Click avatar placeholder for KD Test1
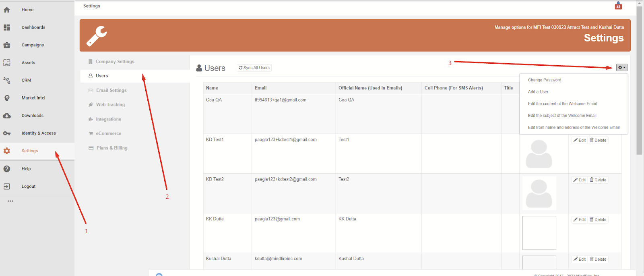The height and width of the screenshot is (276, 644). (539, 154)
